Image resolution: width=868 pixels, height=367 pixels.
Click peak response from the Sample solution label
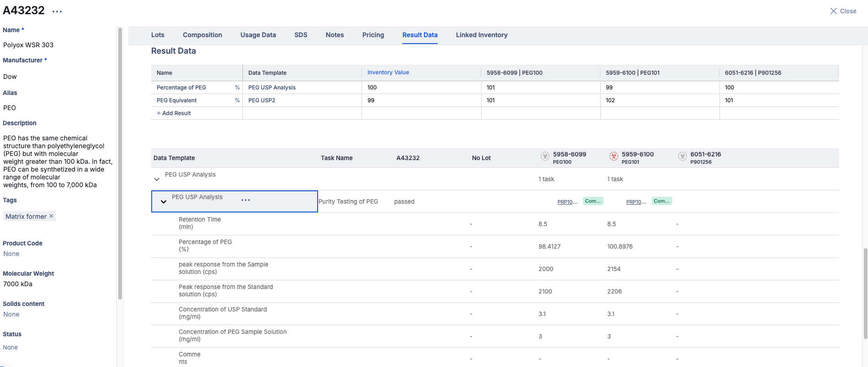224,268
